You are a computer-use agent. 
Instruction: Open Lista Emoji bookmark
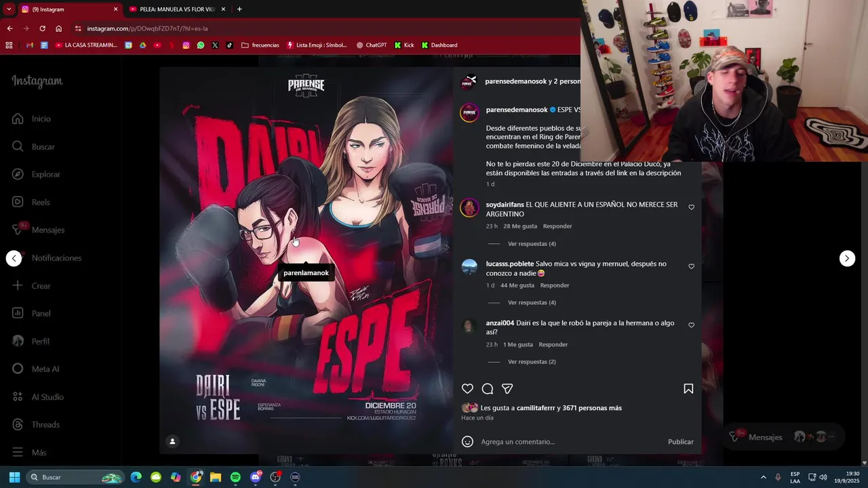tap(317, 45)
